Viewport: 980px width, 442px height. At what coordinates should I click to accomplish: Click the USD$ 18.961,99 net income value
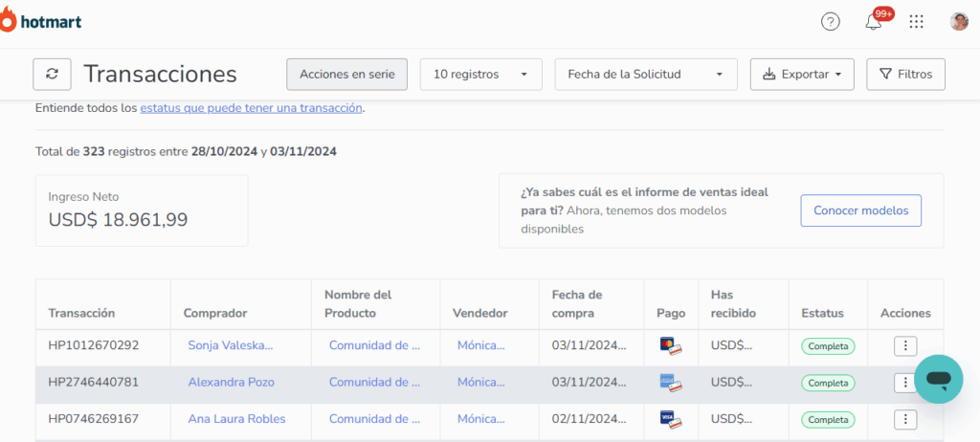118,219
